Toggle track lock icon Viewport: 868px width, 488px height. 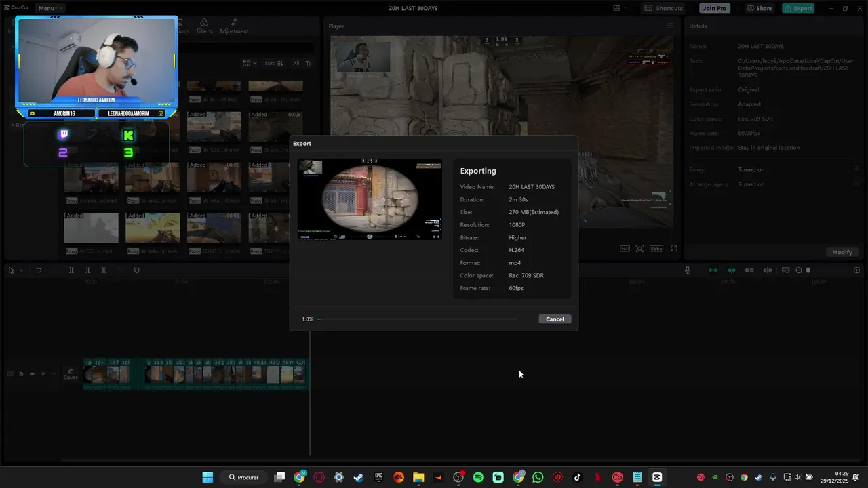pos(21,374)
